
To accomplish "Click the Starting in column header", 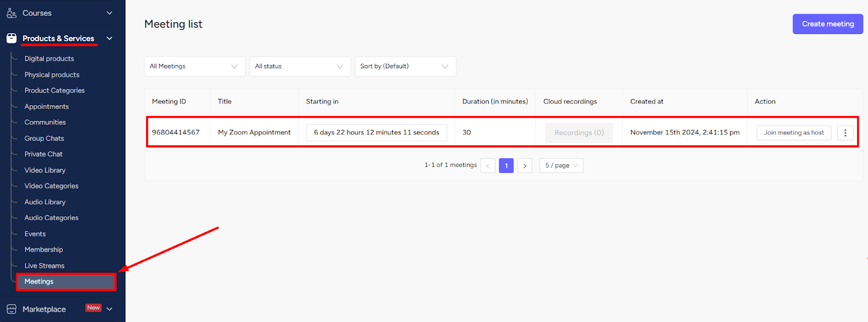I will pos(322,101).
